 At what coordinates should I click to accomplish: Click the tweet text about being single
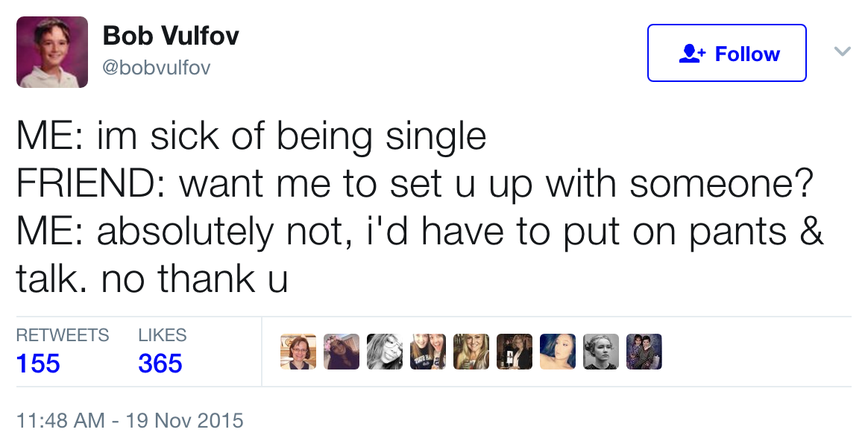tap(421, 207)
